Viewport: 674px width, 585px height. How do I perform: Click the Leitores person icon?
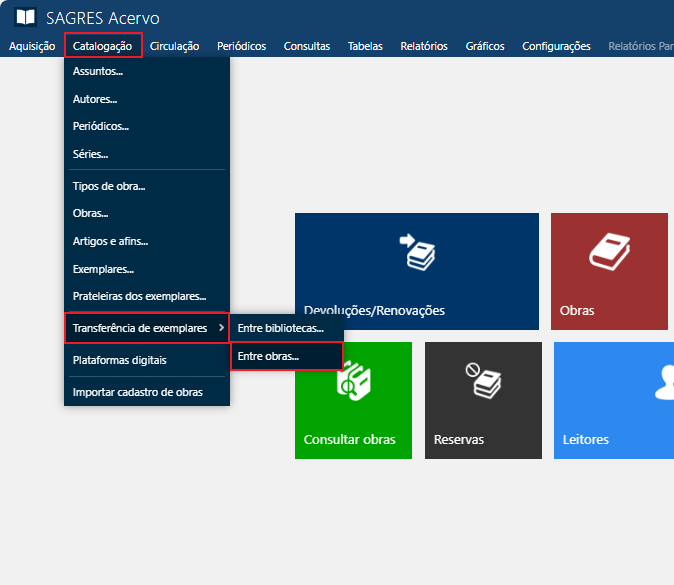pos(665,382)
